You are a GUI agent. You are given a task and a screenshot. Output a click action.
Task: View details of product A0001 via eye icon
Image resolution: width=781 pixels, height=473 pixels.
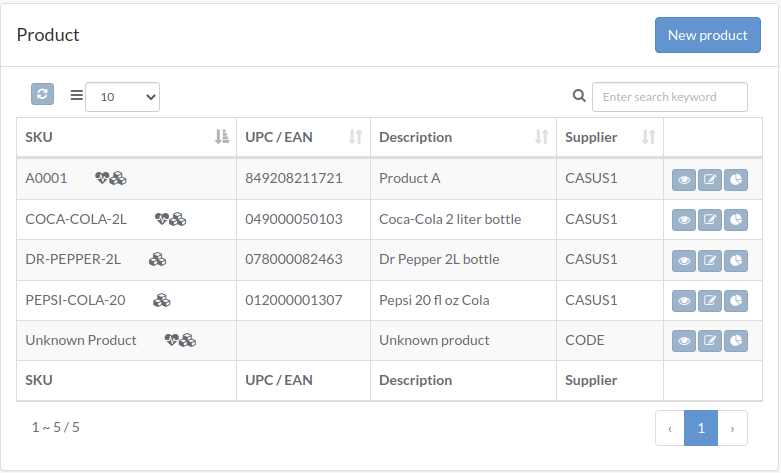[684, 180]
